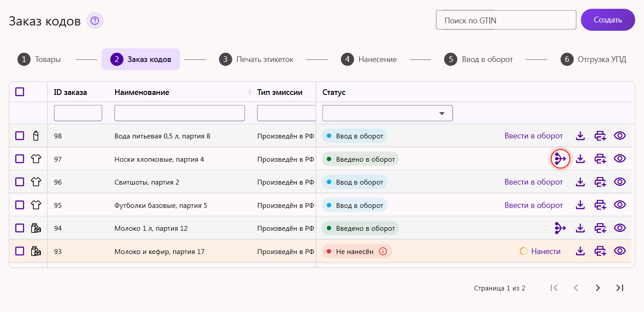Open the print label icon for order 97

click(600, 159)
